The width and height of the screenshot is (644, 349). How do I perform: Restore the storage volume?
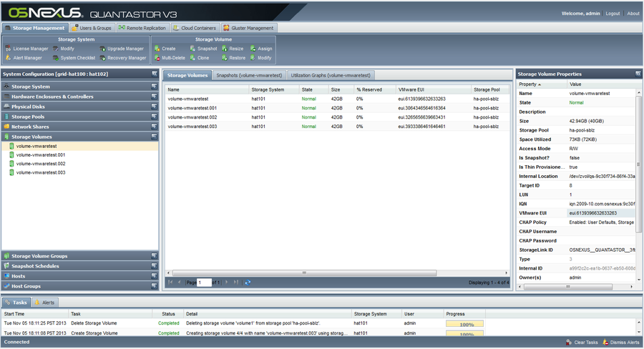[x=234, y=58]
